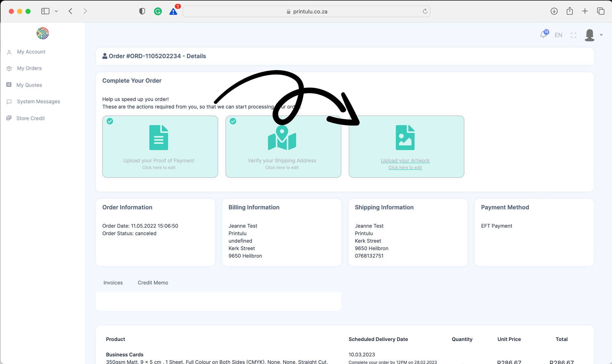Click the Grammarly G icon in toolbar
This screenshot has height=364, width=612.
pyautogui.click(x=157, y=11)
